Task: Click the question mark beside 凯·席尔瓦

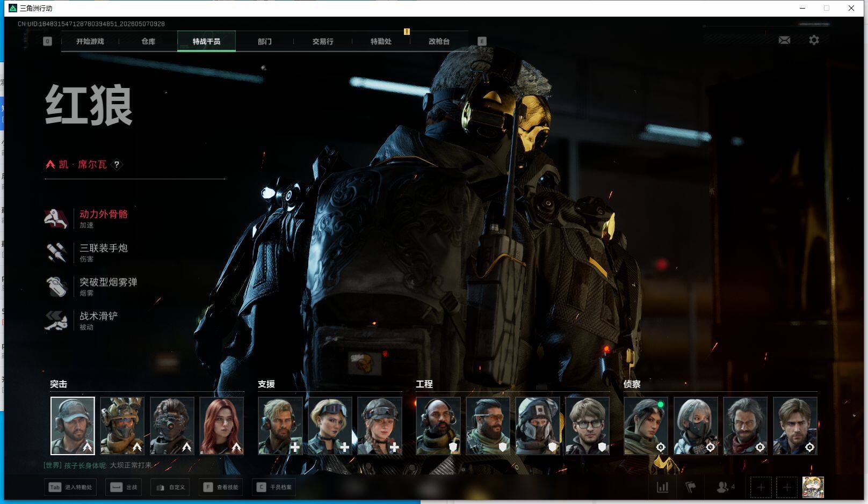Action: [117, 165]
